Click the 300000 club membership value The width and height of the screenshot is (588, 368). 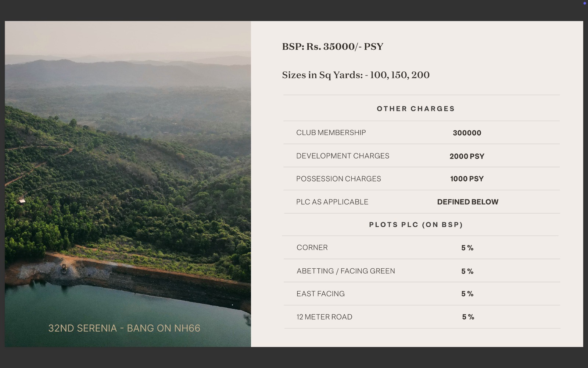[467, 133]
